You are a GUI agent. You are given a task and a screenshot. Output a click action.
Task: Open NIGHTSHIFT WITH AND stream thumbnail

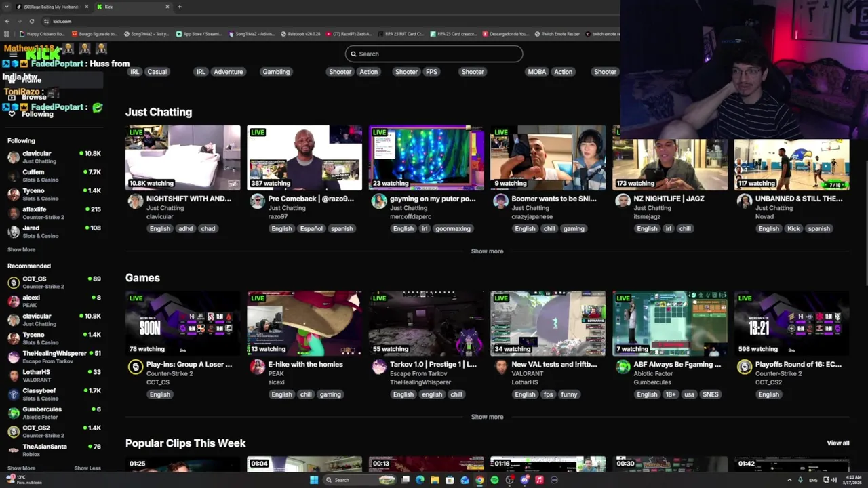click(x=182, y=157)
